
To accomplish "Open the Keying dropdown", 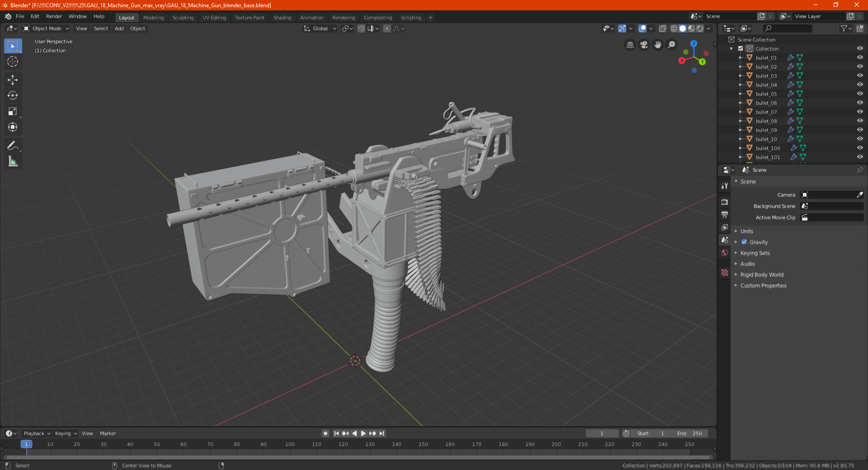I will (x=66, y=433).
